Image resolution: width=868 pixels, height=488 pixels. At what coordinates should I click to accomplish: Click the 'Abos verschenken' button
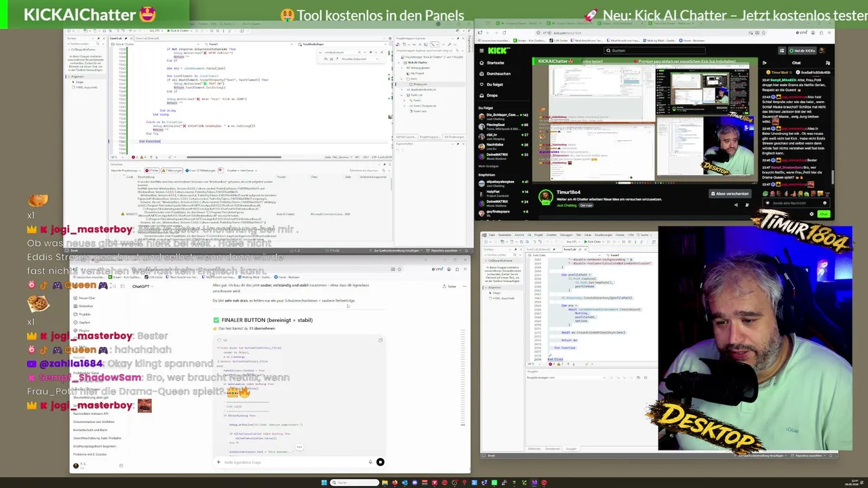(x=731, y=193)
